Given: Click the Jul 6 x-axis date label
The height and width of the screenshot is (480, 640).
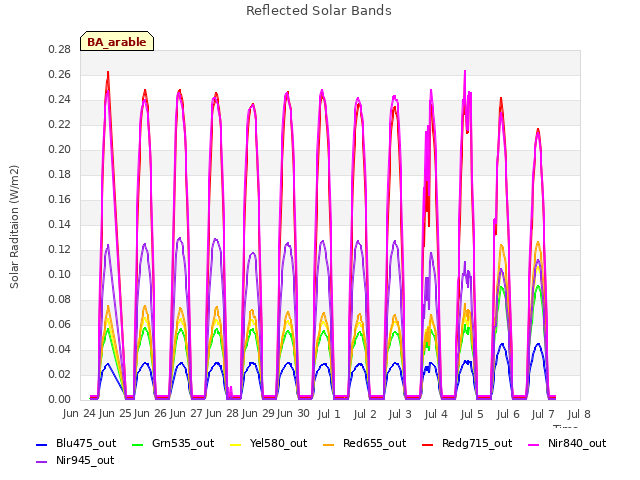Looking at the screenshot, I should click(x=508, y=414).
